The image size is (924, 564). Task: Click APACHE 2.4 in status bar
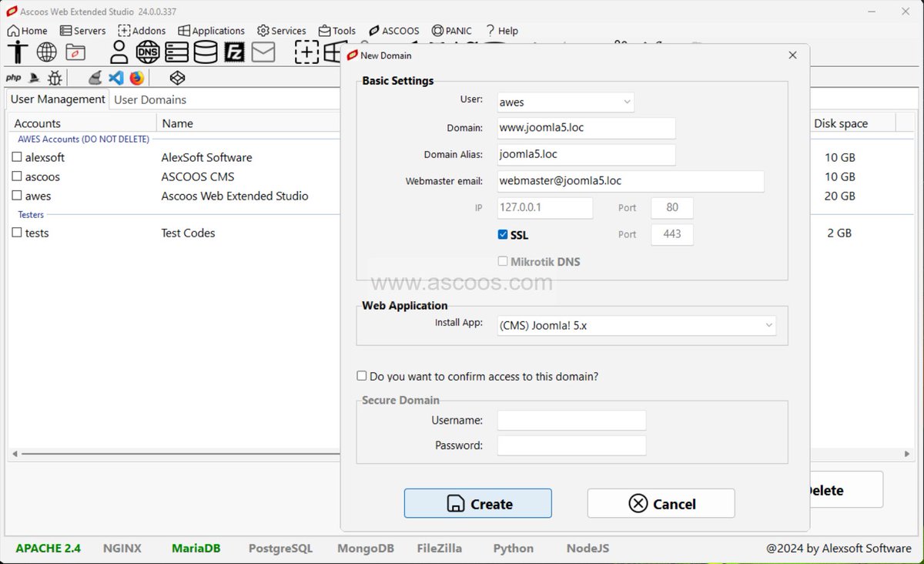click(x=48, y=548)
